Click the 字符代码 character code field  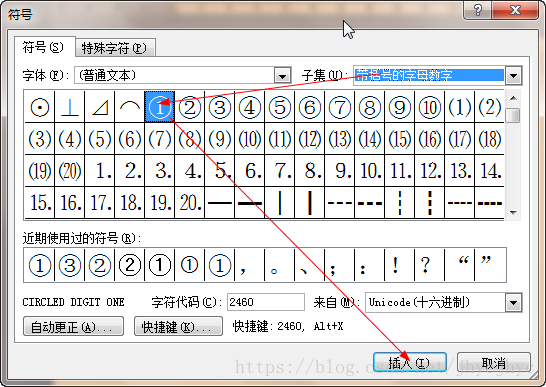pyautogui.click(x=266, y=302)
